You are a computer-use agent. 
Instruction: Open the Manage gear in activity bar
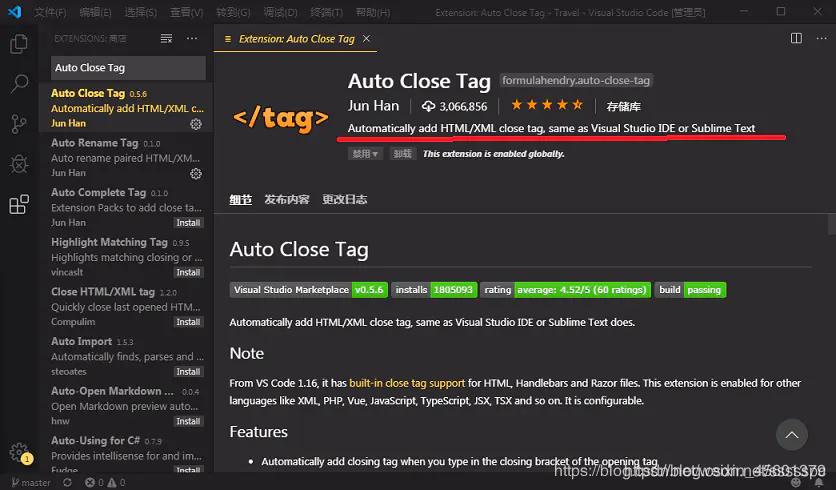[20, 453]
